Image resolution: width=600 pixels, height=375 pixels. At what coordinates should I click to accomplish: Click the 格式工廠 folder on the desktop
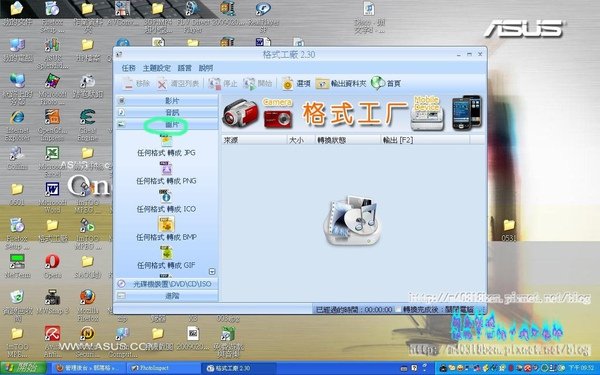[x=53, y=231]
